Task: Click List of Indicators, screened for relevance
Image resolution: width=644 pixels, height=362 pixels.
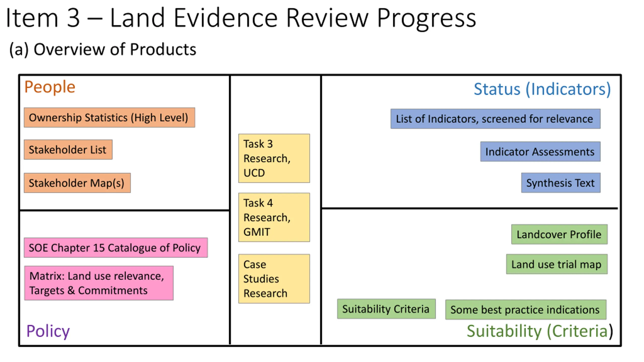Action: [x=495, y=119]
